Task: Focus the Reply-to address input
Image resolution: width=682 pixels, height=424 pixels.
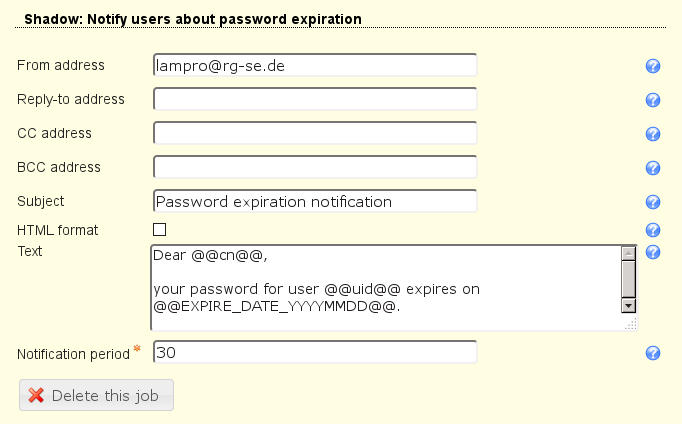Action: (x=315, y=99)
